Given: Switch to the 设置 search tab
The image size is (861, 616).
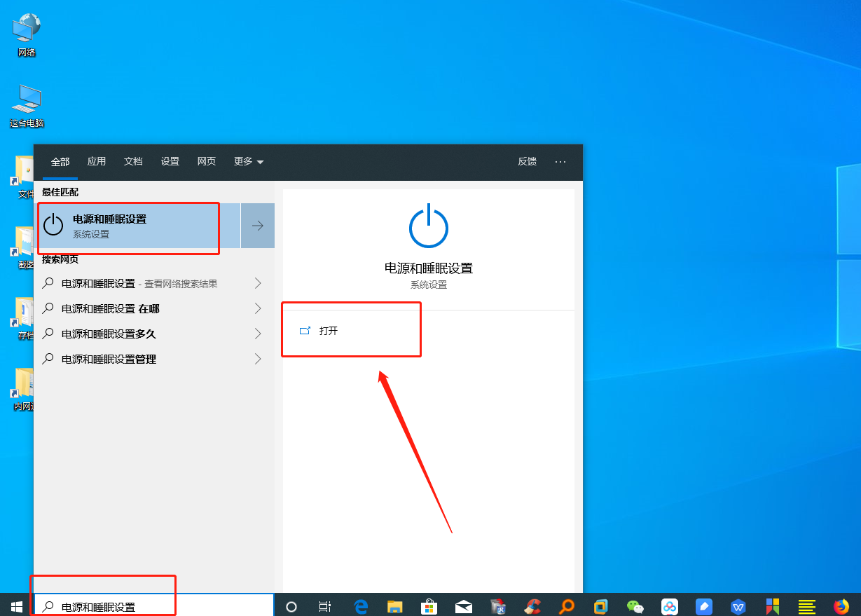Looking at the screenshot, I should coord(170,161).
